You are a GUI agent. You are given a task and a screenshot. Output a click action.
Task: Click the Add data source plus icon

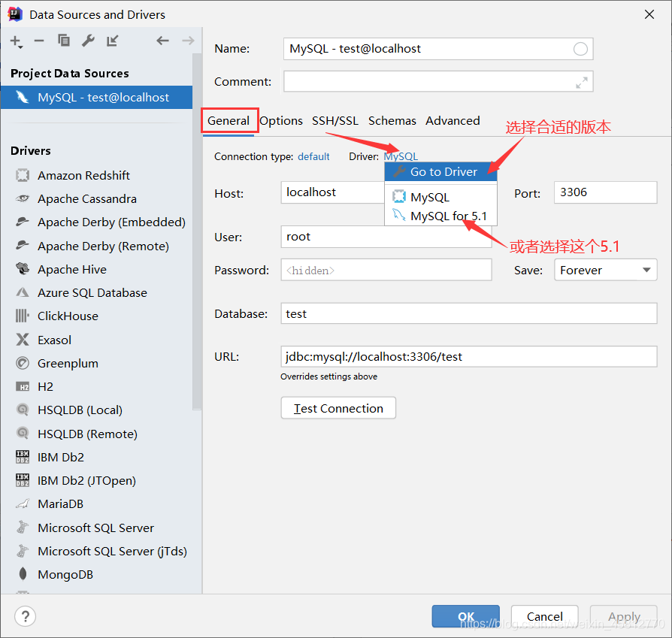(x=17, y=41)
